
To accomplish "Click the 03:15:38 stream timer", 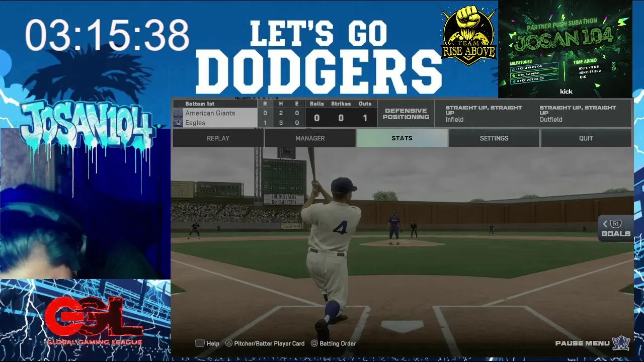I will (107, 35).
